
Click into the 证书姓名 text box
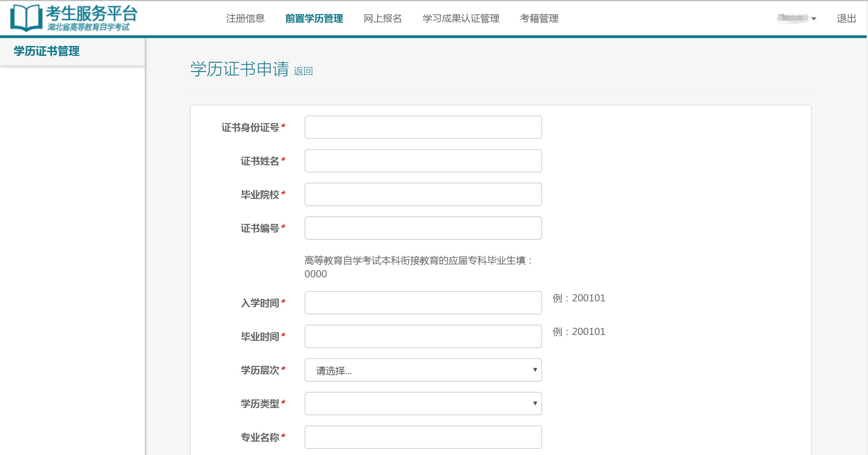click(423, 161)
